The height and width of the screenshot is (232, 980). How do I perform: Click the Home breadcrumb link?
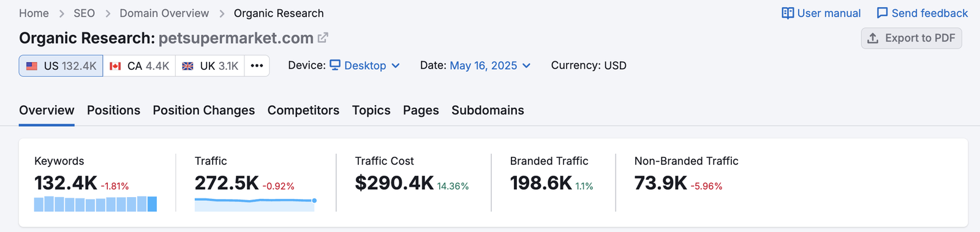click(34, 13)
